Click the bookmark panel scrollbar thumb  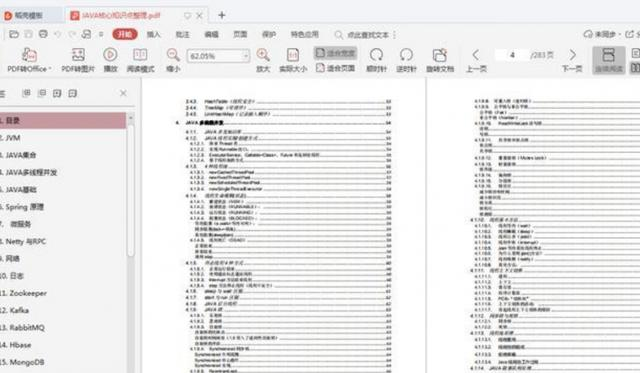tap(131, 190)
